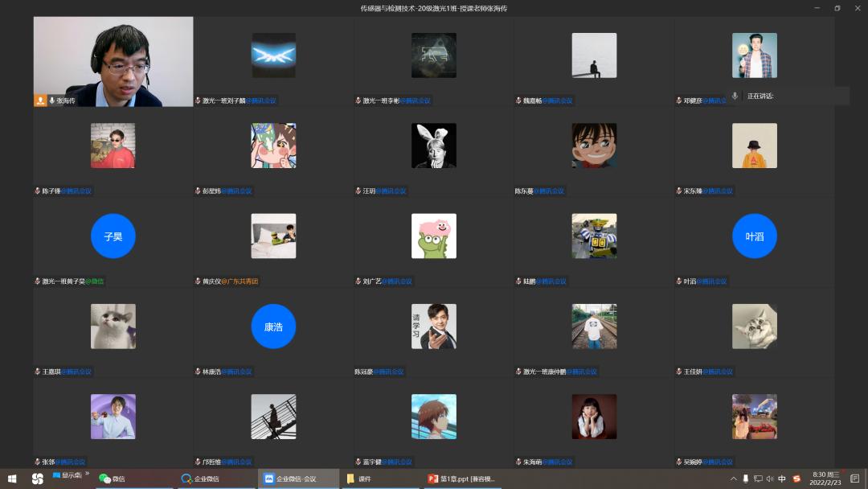Select 康浩 blue avatar tile
This screenshot has height=489, width=868.
tap(273, 327)
